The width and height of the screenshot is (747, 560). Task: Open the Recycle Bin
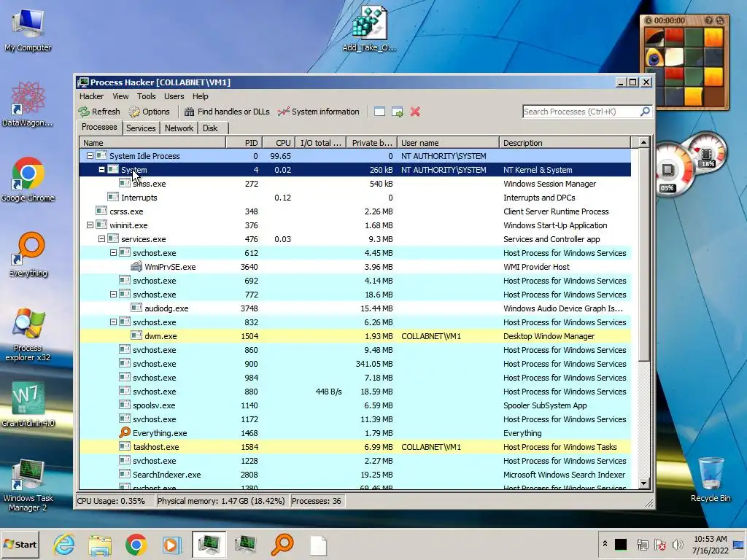point(711,480)
